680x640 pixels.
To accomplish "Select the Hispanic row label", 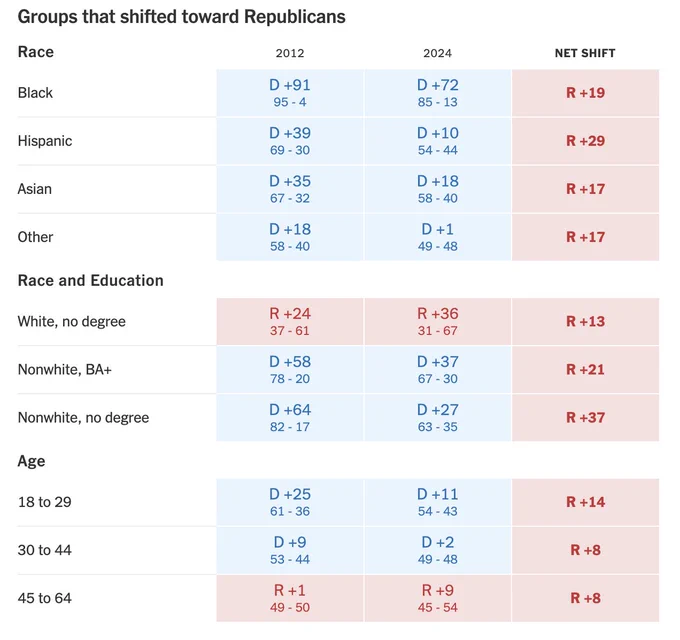I will click(45, 141).
